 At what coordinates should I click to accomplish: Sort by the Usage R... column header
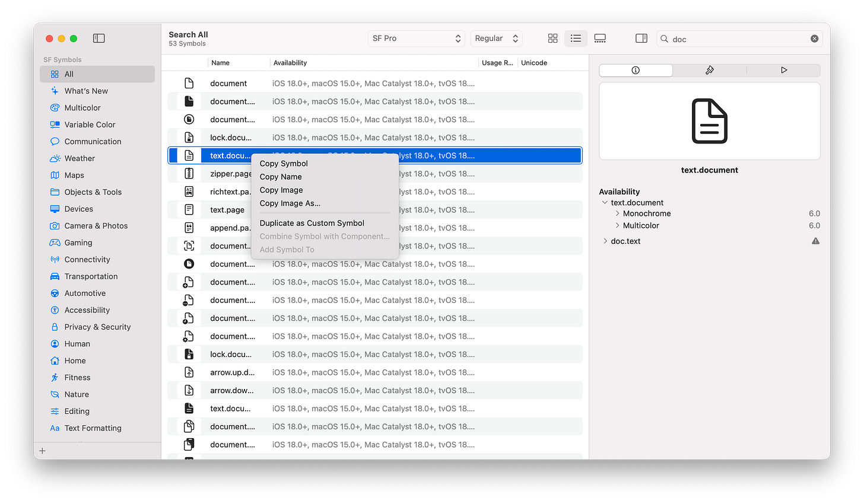pos(497,63)
